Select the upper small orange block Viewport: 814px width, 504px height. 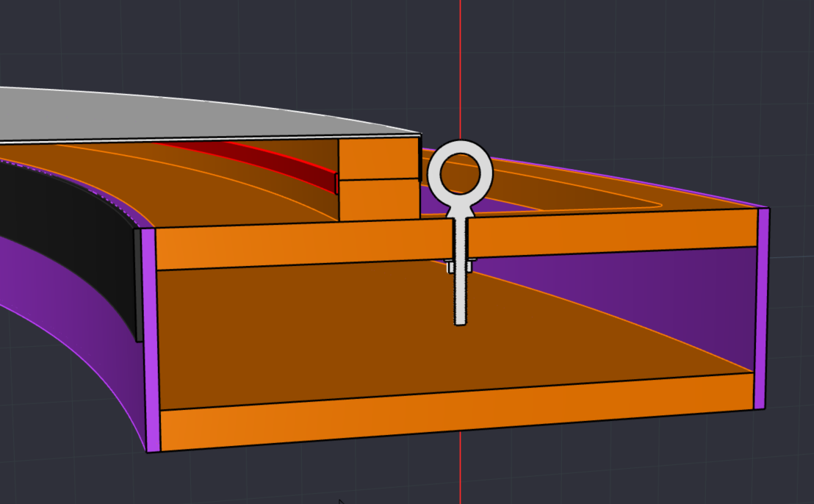(378, 159)
